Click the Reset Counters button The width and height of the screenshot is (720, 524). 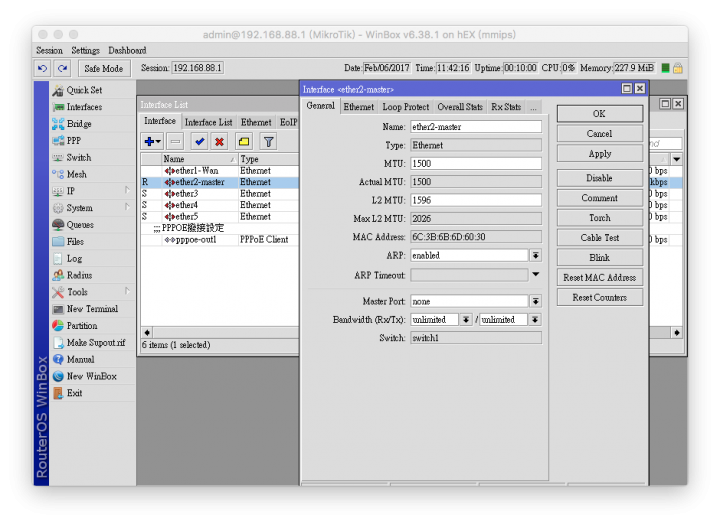point(600,298)
